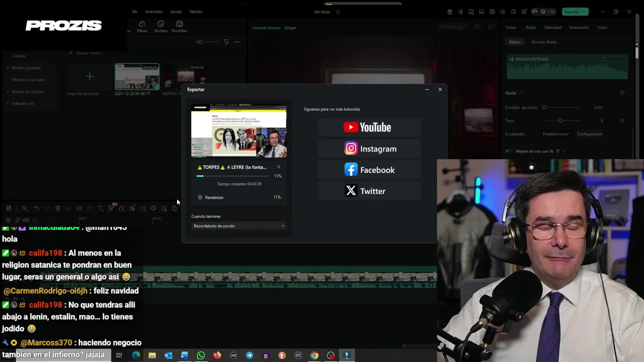Select the pointer tool in timeline toolbar
This screenshot has height=362, width=644.
click(x=25, y=208)
